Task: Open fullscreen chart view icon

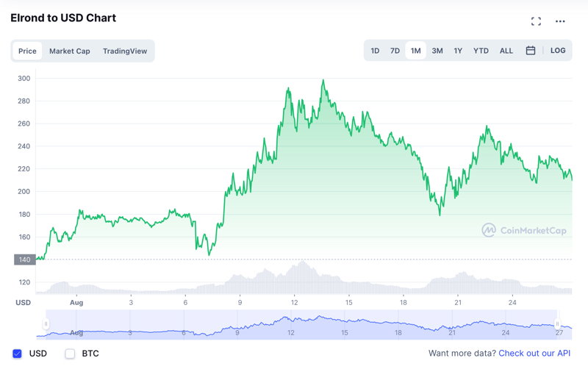Action: (536, 21)
